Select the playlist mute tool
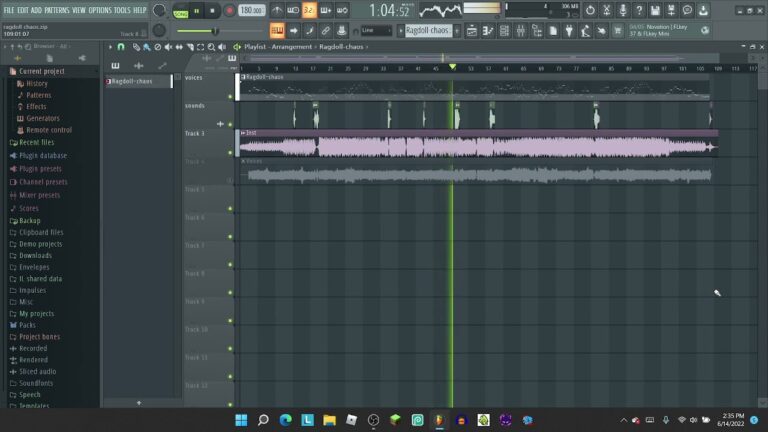The width and height of the screenshot is (768, 432). click(168, 47)
